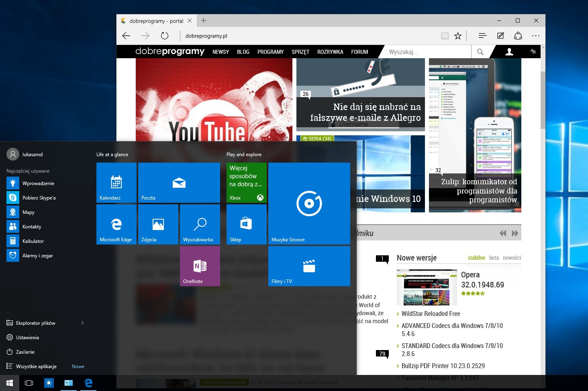Click the Wyszukaj search field
Screen dimensions: 588x391
427,52
